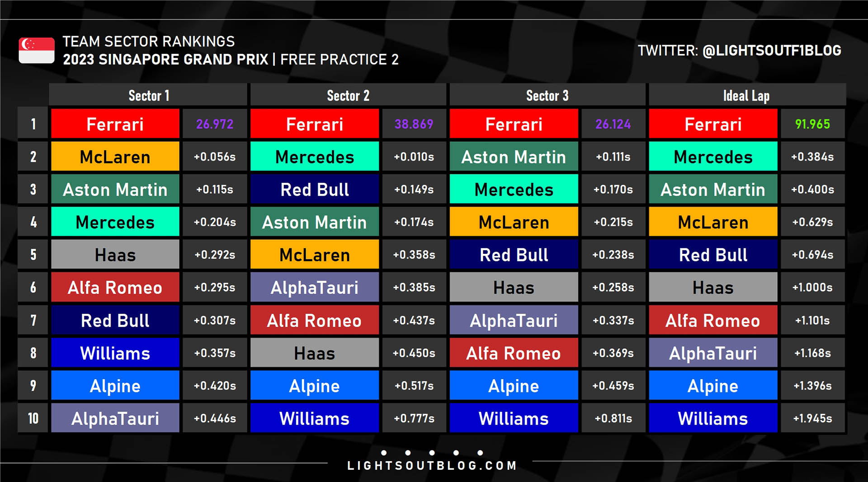
Task: Click the Singapore flag icon
Action: [37, 50]
